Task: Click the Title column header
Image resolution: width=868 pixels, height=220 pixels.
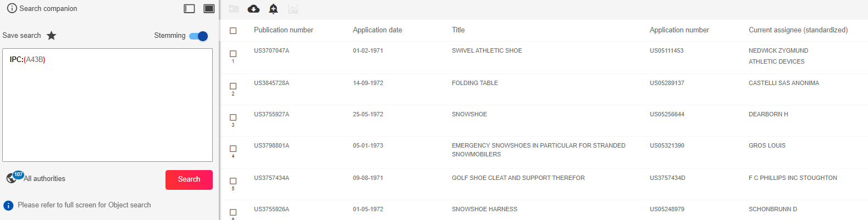Action: click(458, 30)
